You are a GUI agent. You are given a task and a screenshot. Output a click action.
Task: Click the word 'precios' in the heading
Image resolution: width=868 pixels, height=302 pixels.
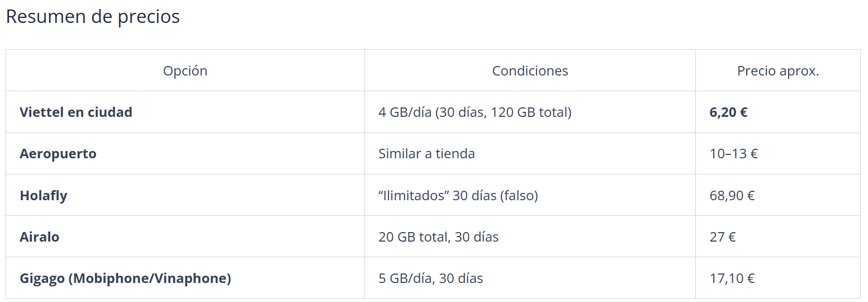[x=149, y=17]
